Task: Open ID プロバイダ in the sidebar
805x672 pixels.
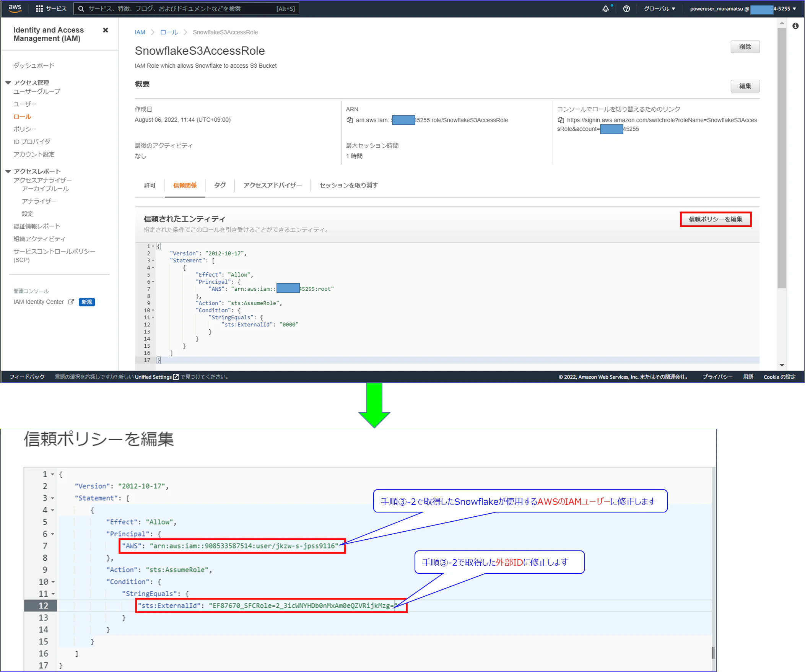Action: click(x=32, y=142)
